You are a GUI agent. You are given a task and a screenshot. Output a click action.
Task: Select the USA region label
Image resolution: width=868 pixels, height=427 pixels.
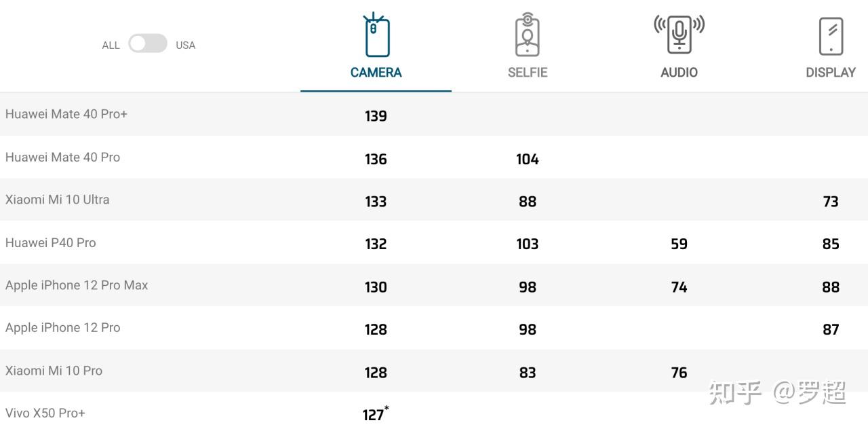[x=185, y=45]
